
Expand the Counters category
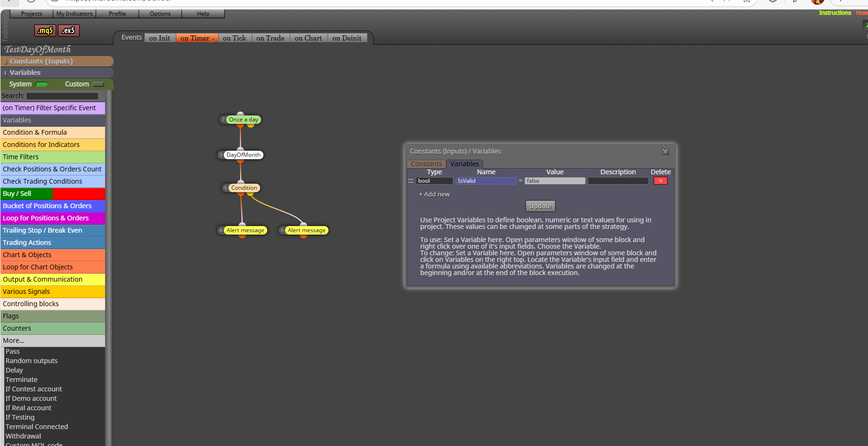(x=53, y=328)
